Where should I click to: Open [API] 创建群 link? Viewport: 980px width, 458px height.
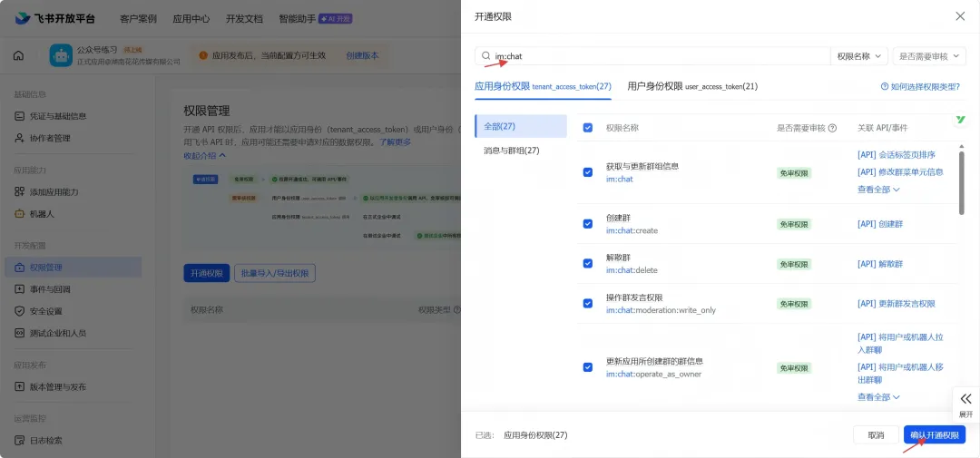(880, 224)
